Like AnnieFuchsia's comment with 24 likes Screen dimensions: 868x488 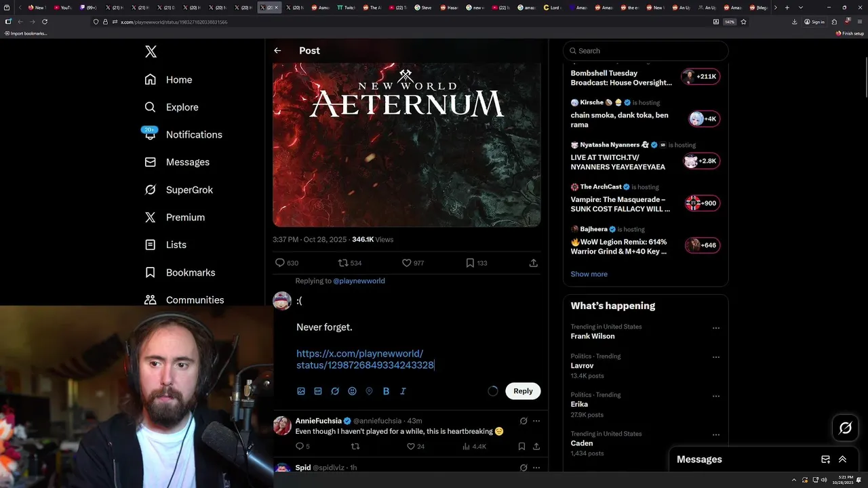click(x=410, y=447)
